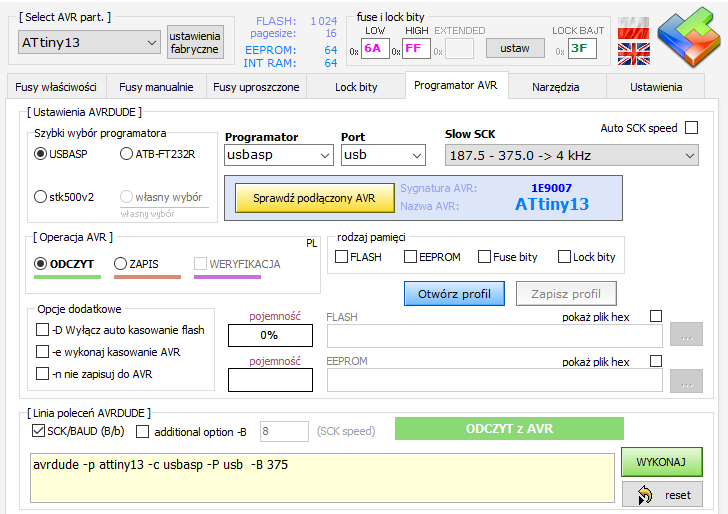Browse for FLASH hex file
The height and width of the screenshot is (514, 728).
[x=686, y=337]
